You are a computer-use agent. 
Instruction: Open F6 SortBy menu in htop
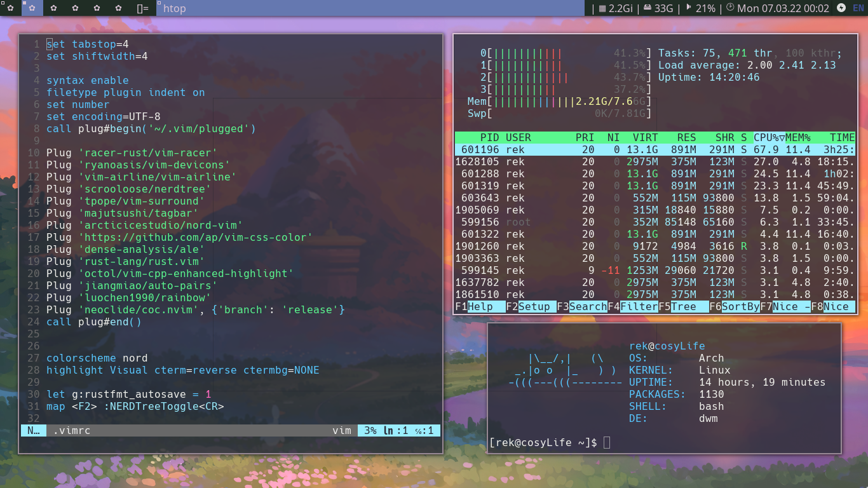pyautogui.click(x=735, y=306)
